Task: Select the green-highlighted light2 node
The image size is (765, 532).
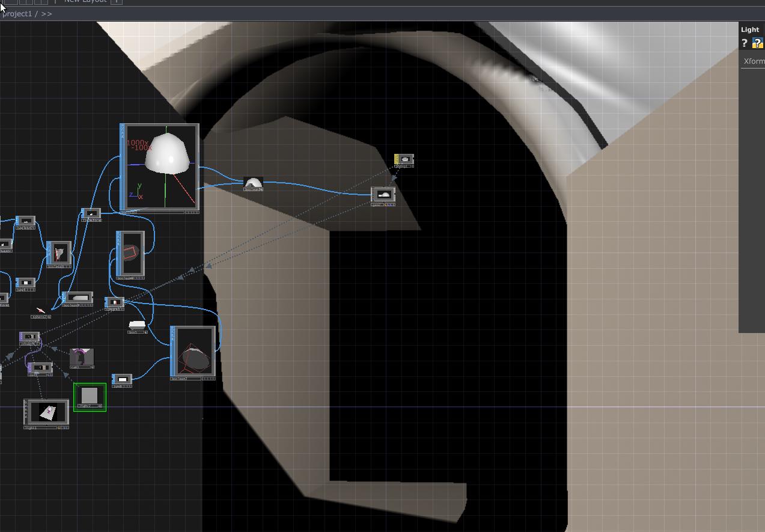Action: click(x=90, y=397)
